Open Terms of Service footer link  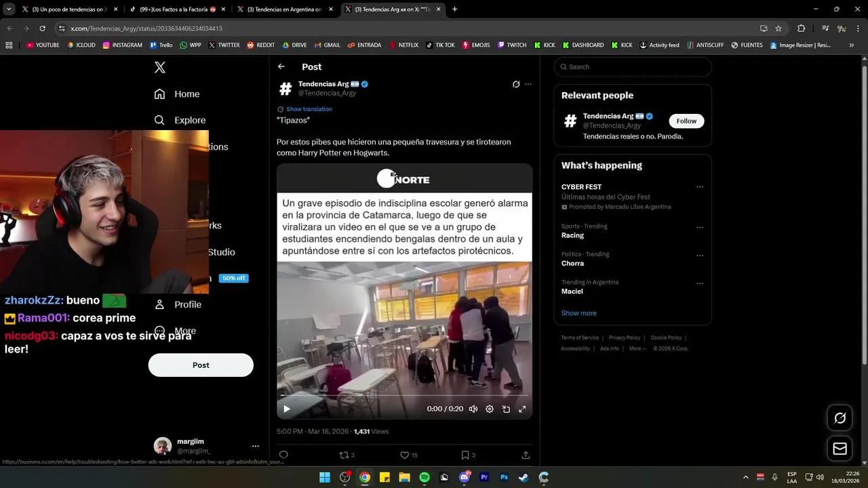[x=580, y=338]
